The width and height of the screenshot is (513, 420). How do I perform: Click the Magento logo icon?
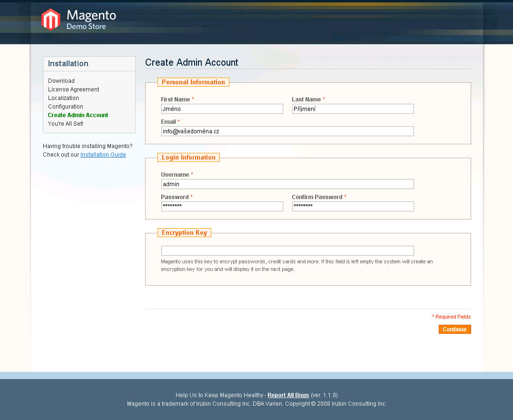[x=51, y=20]
